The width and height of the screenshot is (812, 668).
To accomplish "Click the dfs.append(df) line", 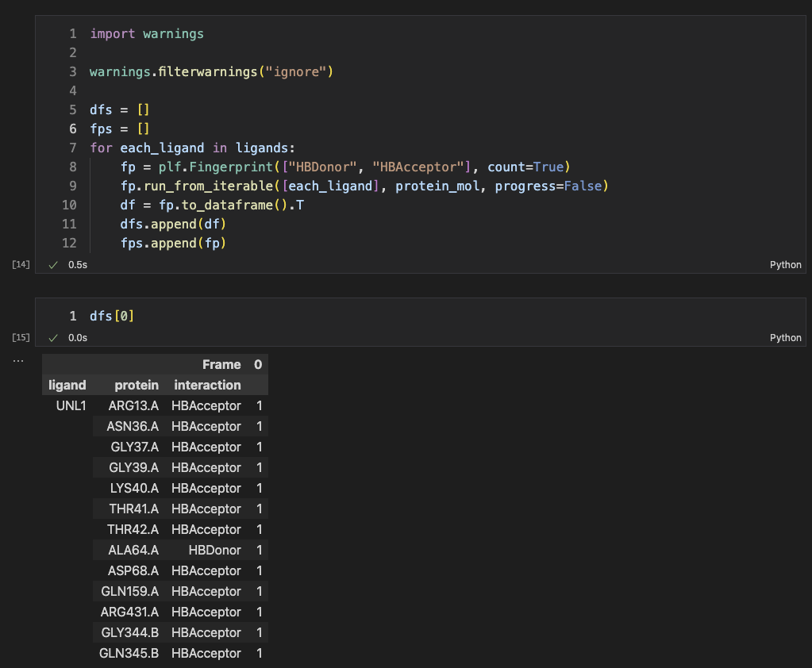I will coord(173,224).
